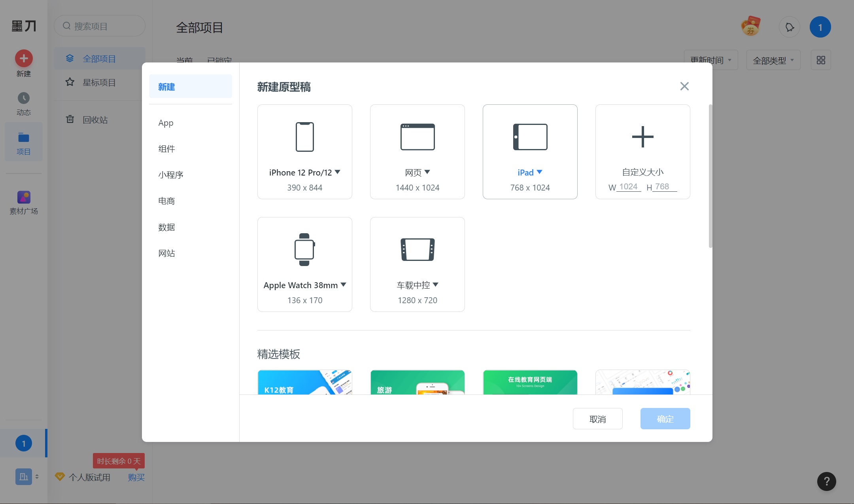Switch to the 小程序 template category
This screenshot has width=854, height=504.
171,175
